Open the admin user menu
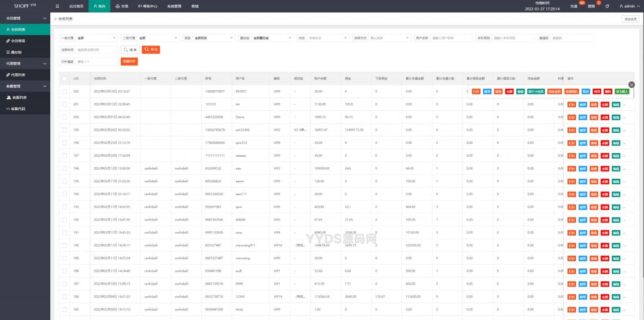This screenshot has height=320, width=644. pyautogui.click(x=630, y=6)
